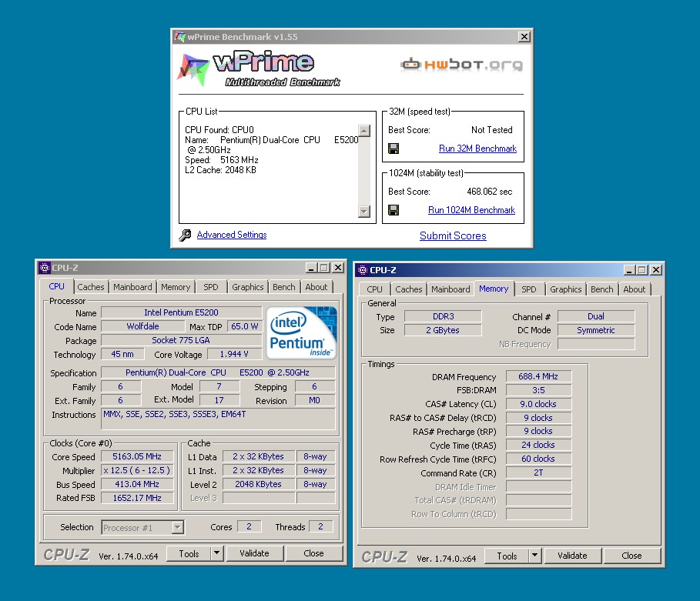700x601 pixels.
Task: Click the Intel Pentium inside badge
Action: (301, 333)
